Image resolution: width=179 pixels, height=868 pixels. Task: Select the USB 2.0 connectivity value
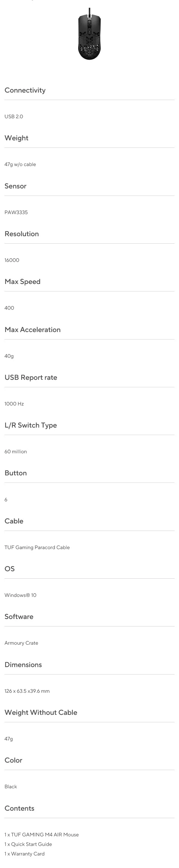click(14, 116)
